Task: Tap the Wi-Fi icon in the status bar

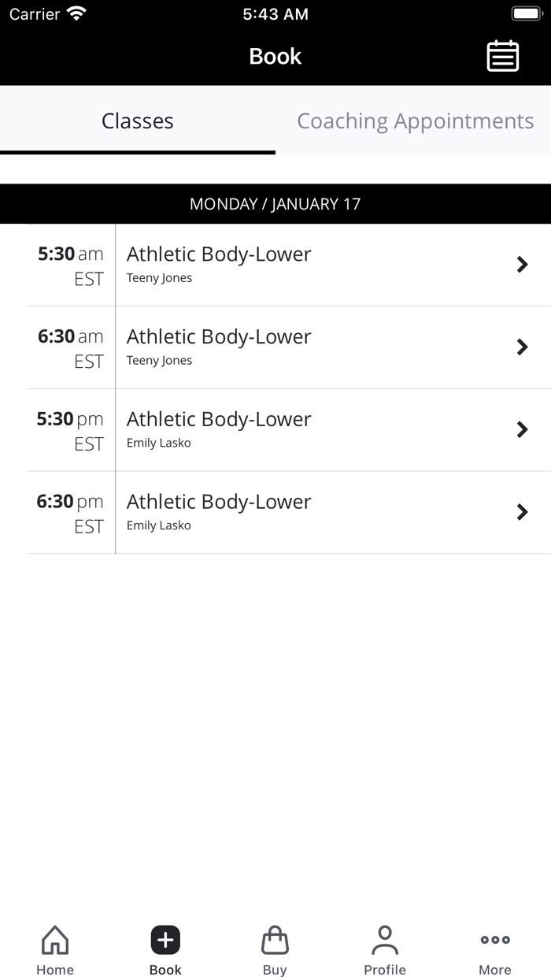Action: tap(74, 13)
